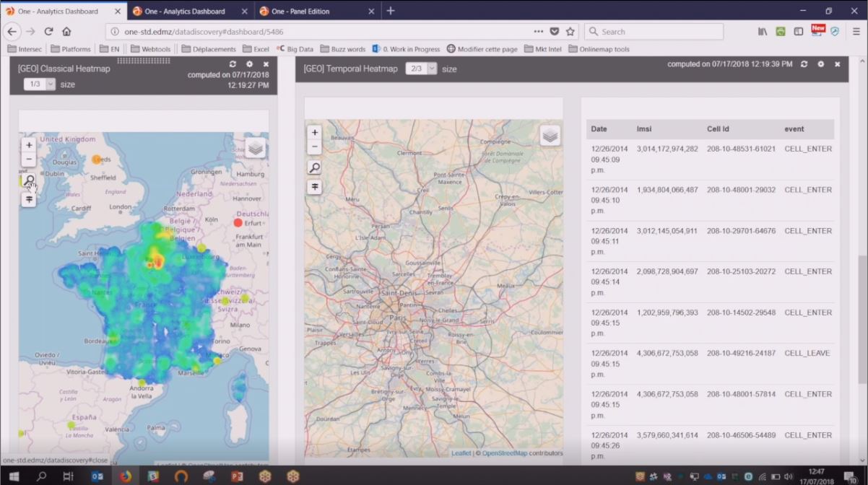The image size is (868, 485).
Task: Open layers control on Temporal Heatmap map
Action: (x=550, y=135)
